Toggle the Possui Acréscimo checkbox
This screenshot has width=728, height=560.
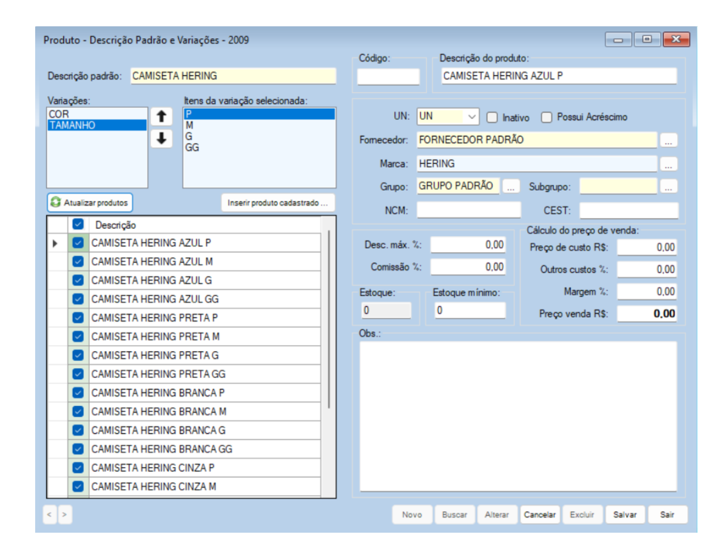pos(547,117)
